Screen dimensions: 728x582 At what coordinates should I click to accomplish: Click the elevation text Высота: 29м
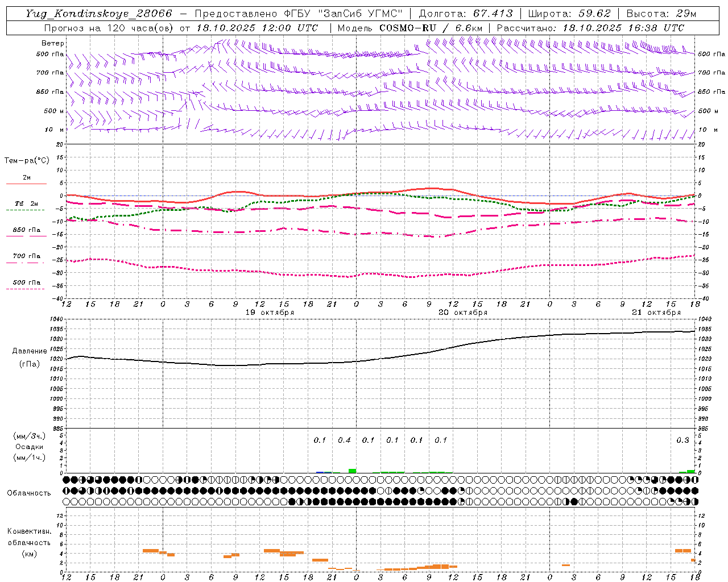[x=661, y=14]
